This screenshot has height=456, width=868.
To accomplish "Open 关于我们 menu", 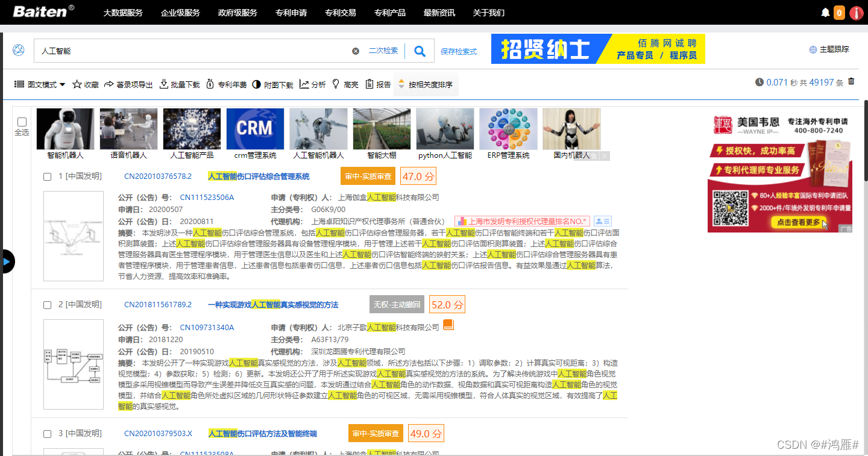I will point(488,13).
